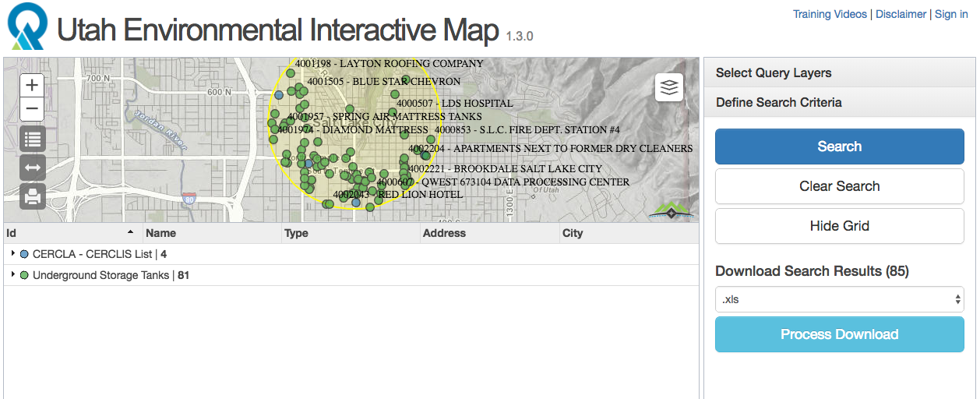Viewport: 980px width, 399px height.
Task: Click S.L.C. FIRE DEPT. STATION #4 label
Action: pos(527,130)
